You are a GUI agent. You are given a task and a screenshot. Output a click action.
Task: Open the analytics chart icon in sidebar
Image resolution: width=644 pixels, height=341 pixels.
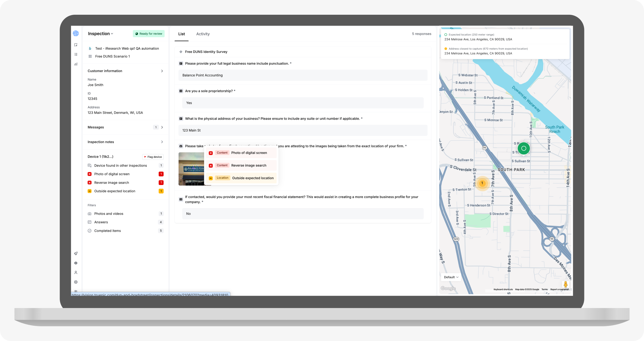point(76,64)
